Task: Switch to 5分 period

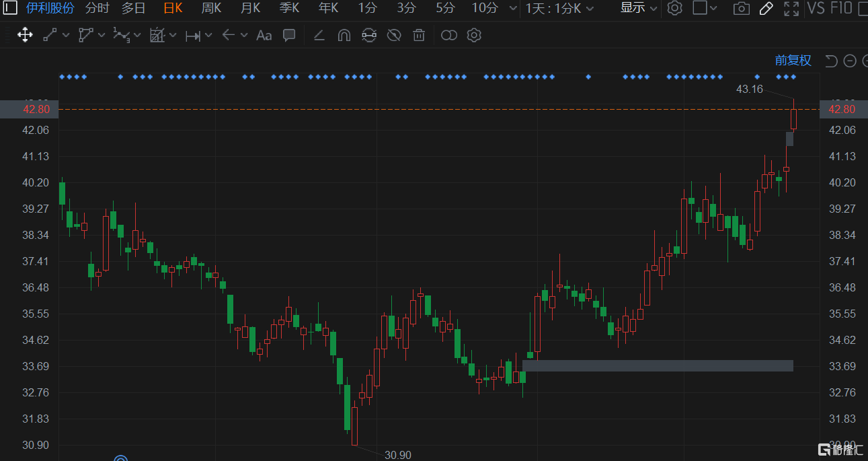Action: [x=445, y=8]
